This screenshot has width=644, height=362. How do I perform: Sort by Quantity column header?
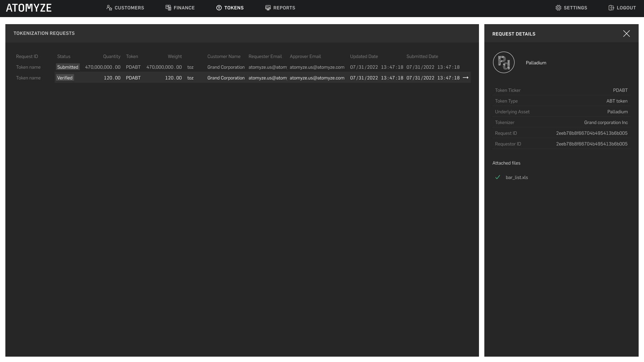[112, 56]
